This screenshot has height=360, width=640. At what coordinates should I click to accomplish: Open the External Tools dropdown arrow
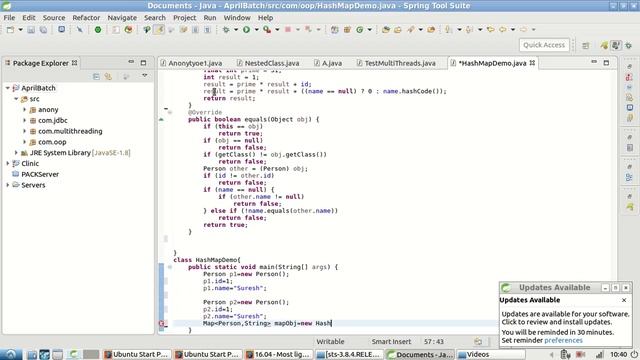coord(277,29)
